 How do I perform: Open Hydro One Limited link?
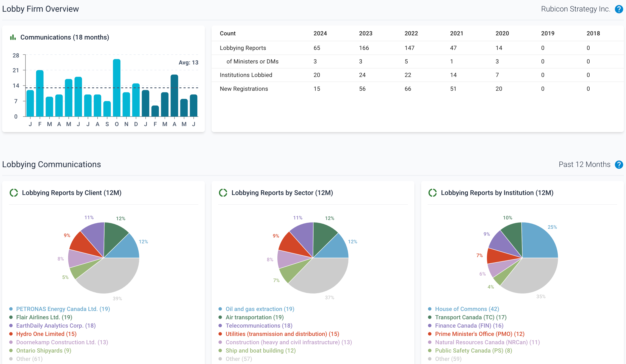tap(46, 334)
